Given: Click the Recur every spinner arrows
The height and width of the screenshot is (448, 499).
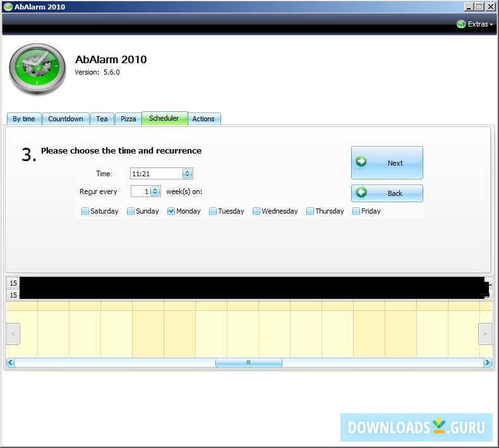Looking at the screenshot, I should [x=155, y=191].
